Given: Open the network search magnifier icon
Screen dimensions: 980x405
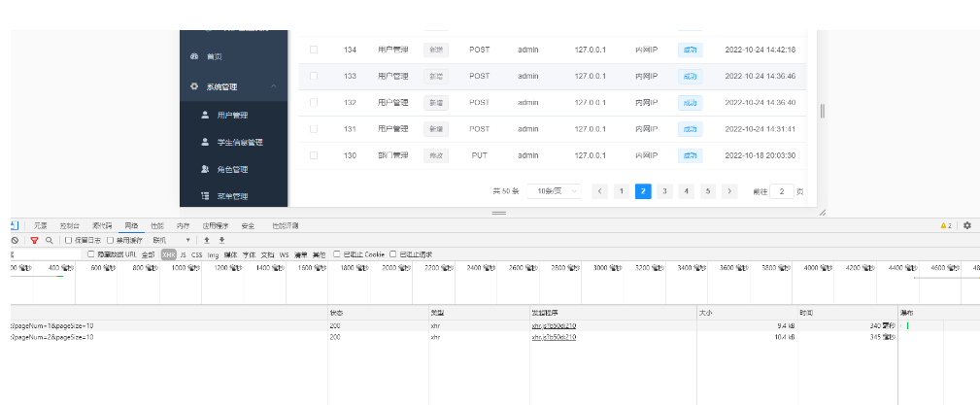Looking at the screenshot, I should pyautogui.click(x=50, y=240).
